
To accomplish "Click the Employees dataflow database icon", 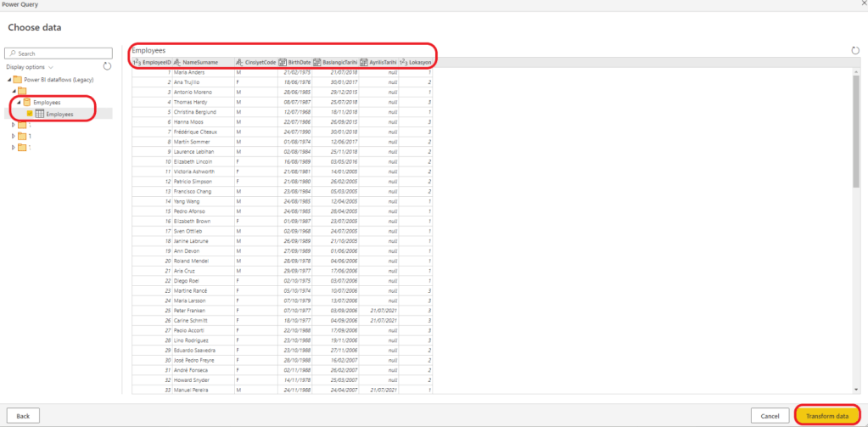I will (26, 102).
